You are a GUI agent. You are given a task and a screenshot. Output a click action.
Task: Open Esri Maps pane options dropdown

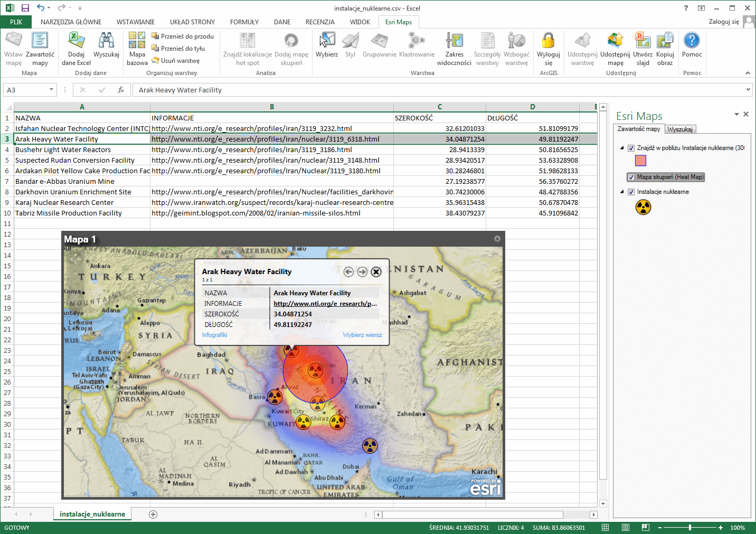[x=736, y=114]
